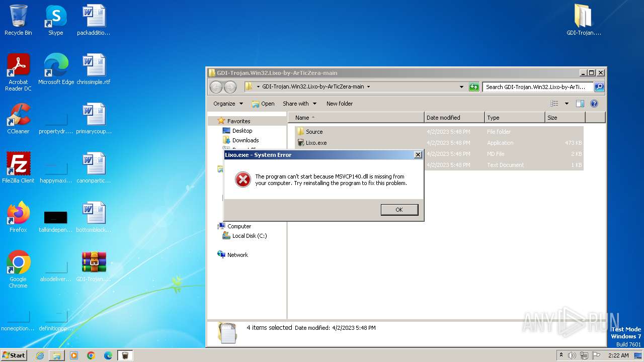The image size is (644, 362).
Task: Open Windows Explorer taskbar icon
Action: (57, 355)
